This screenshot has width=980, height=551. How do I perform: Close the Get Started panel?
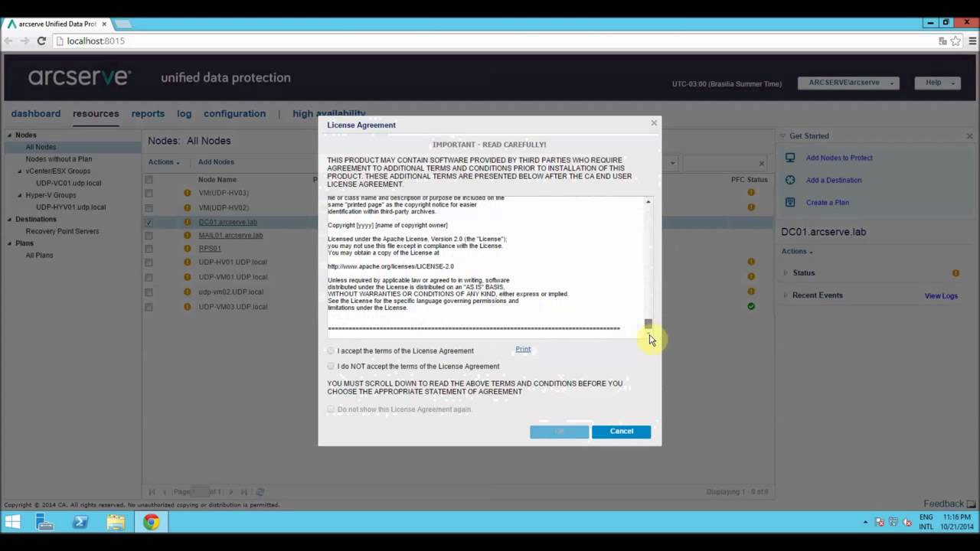pyautogui.click(x=969, y=136)
